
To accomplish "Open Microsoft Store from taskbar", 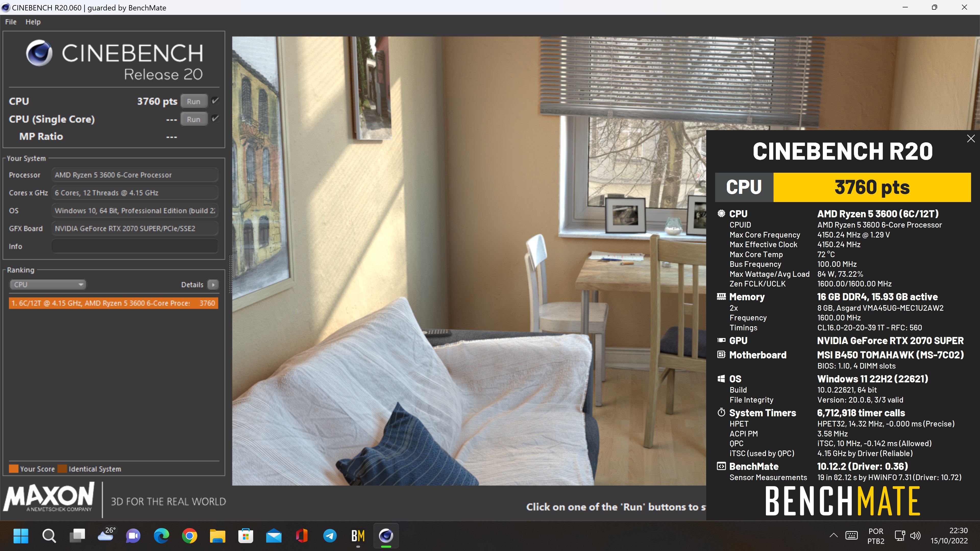I will pyautogui.click(x=246, y=536).
